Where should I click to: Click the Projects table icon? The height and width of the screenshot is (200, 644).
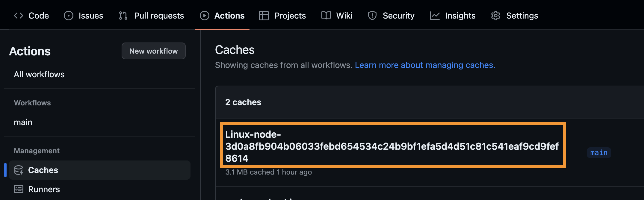click(x=264, y=16)
